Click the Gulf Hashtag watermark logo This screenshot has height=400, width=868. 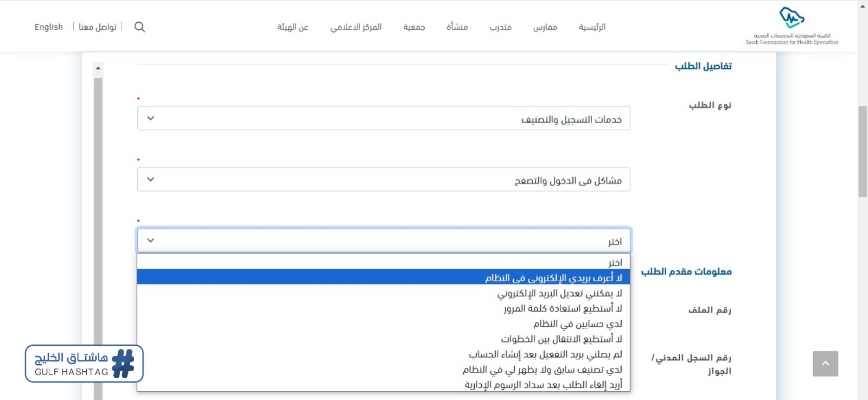coord(84,364)
